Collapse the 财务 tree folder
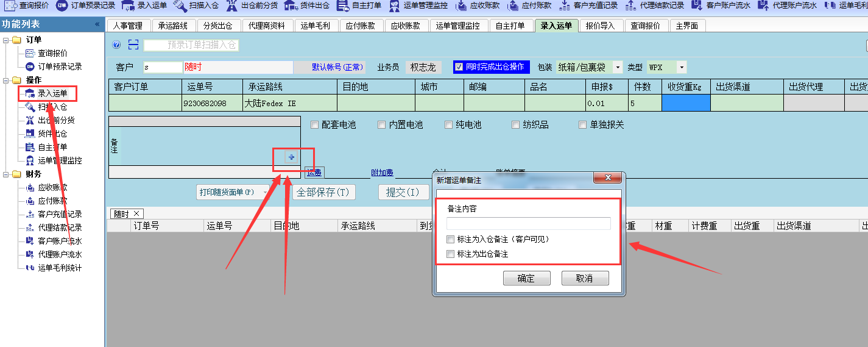The height and width of the screenshot is (347, 868). coord(5,174)
